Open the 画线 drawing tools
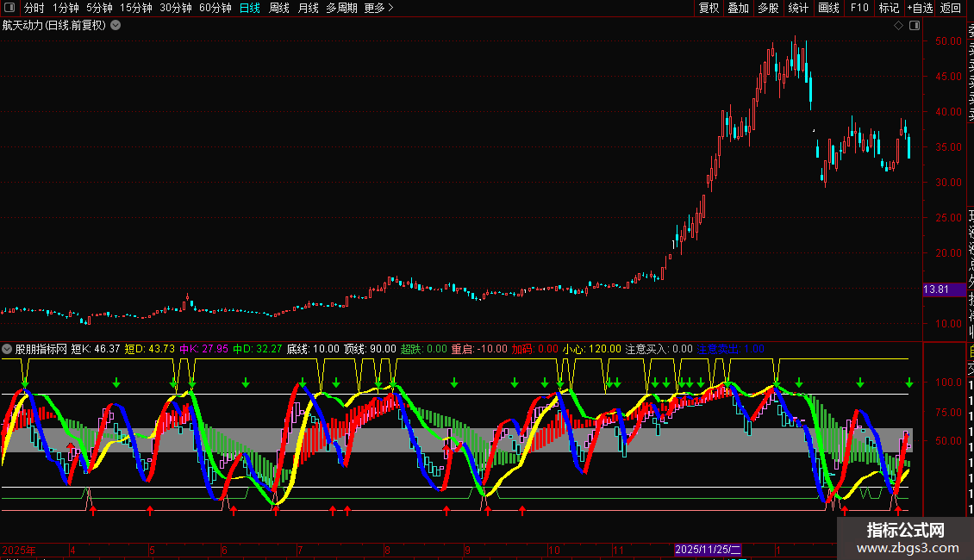This screenshot has height=560, width=974. coord(828,8)
